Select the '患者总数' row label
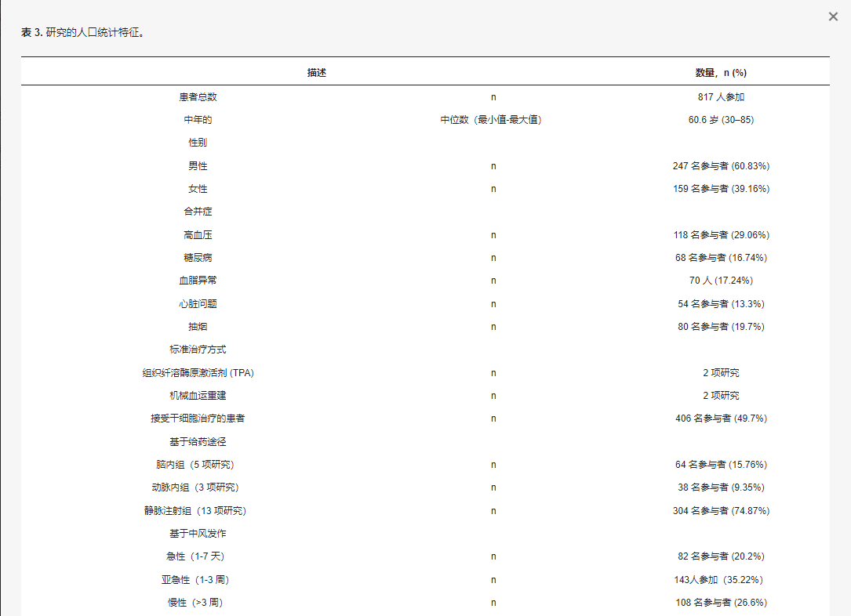The image size is (851, 616). (x=198, y=97)
